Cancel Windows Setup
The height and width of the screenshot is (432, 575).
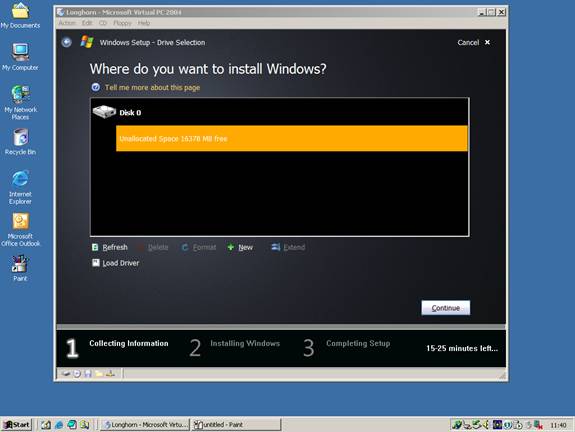[x=473, y=43]
